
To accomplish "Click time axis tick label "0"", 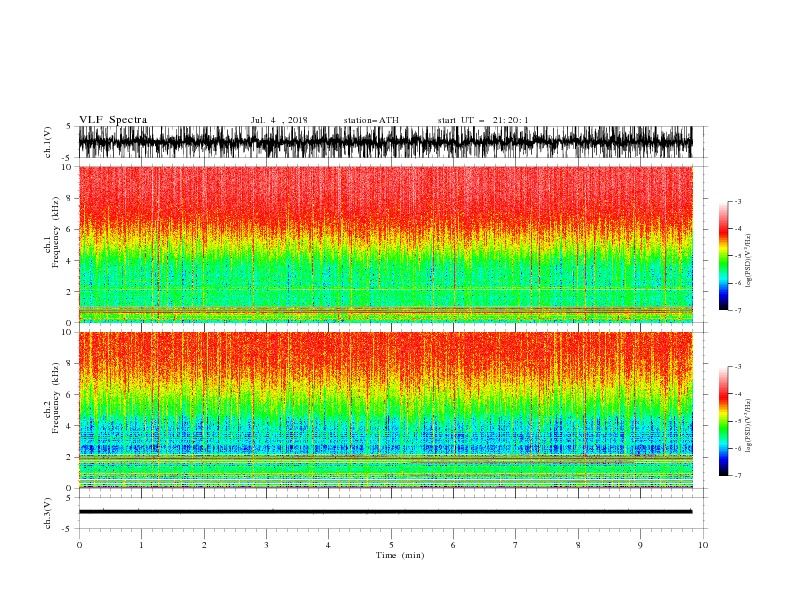I will [x=79, y=545].
